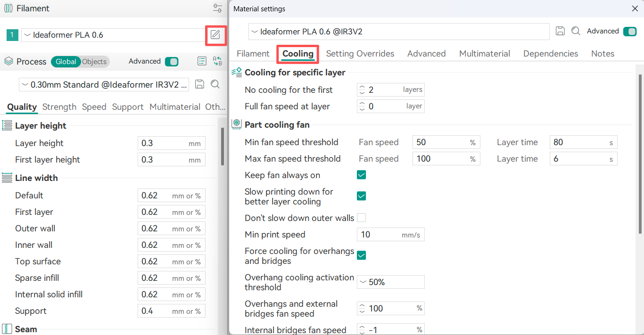
Task: Open the Dependencies tab
Action: pyautogui.click(x=551, y=54)
